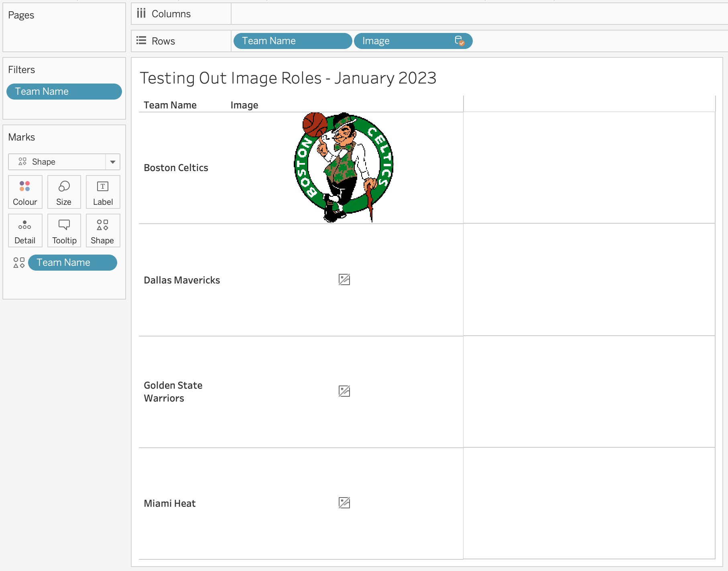The image size is (728, 571).
Task: Open the Shape mark type combo box
Action: point(57,162)
